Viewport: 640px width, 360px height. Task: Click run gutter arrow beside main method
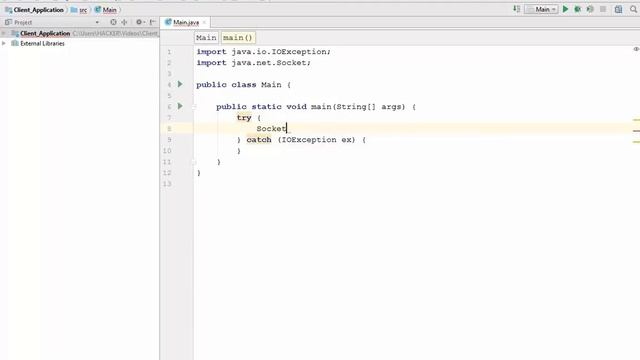180,106
